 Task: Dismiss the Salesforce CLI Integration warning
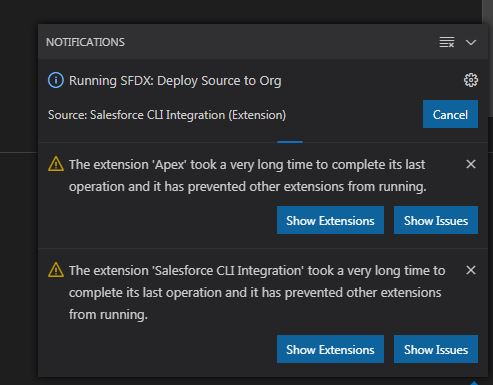pos(471,270)
